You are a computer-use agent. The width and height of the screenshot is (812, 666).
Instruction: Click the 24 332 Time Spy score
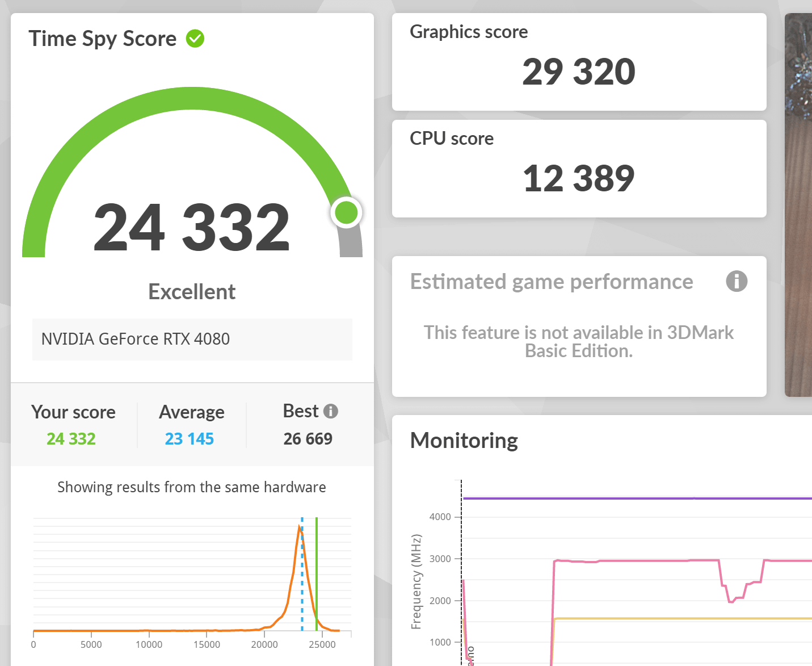[x=192, y=228]
